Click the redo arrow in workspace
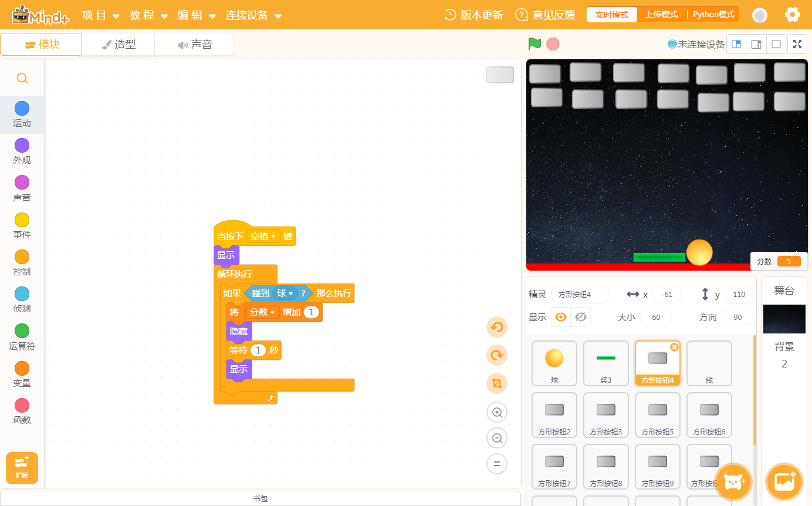 coord(497,355)
